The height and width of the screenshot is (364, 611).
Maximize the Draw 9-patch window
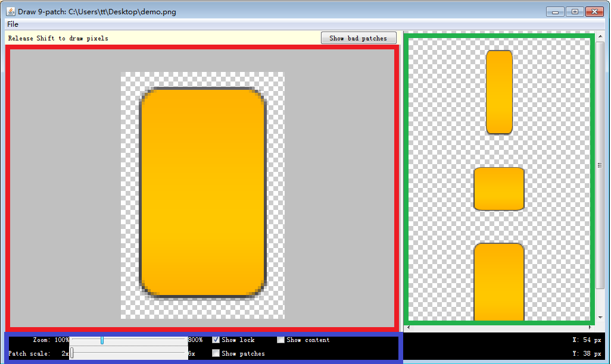(575, 12)
